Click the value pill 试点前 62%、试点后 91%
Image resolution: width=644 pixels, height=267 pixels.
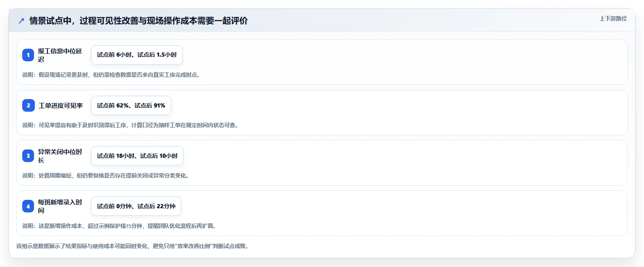(131, 105)
